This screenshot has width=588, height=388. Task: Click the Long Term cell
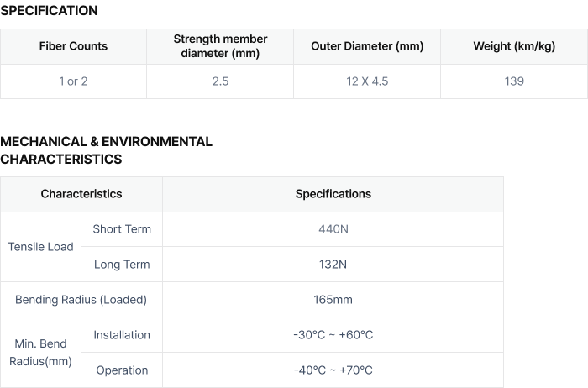122,265
